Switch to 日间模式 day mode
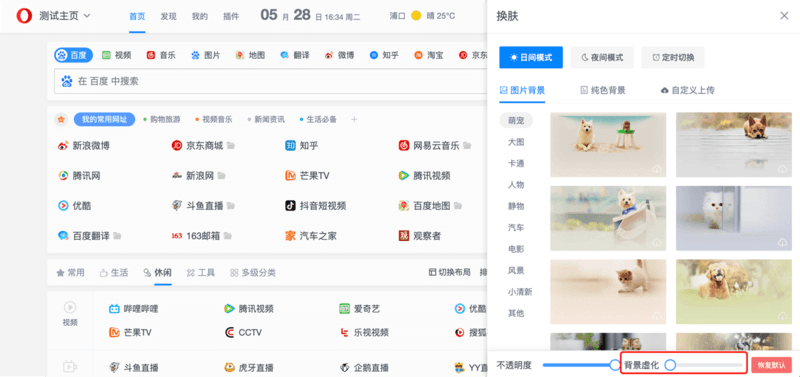This screenshot has height=377, width=800. tap(531, 58)
